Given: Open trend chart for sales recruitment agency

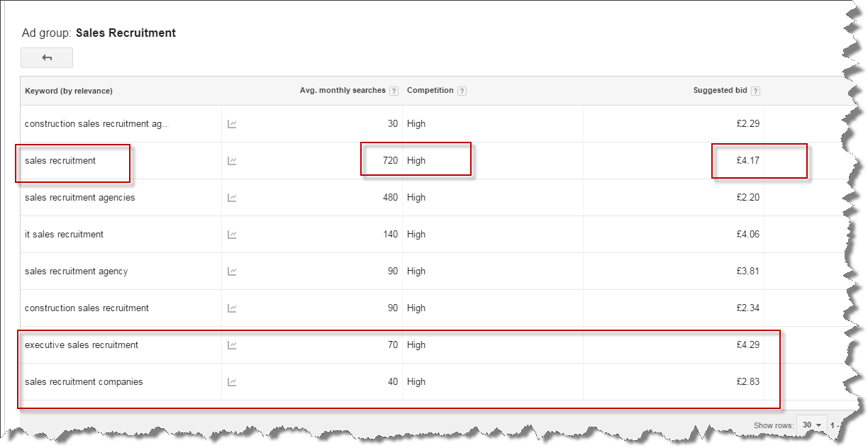Looking at the screenshot, I should [232, 271].
